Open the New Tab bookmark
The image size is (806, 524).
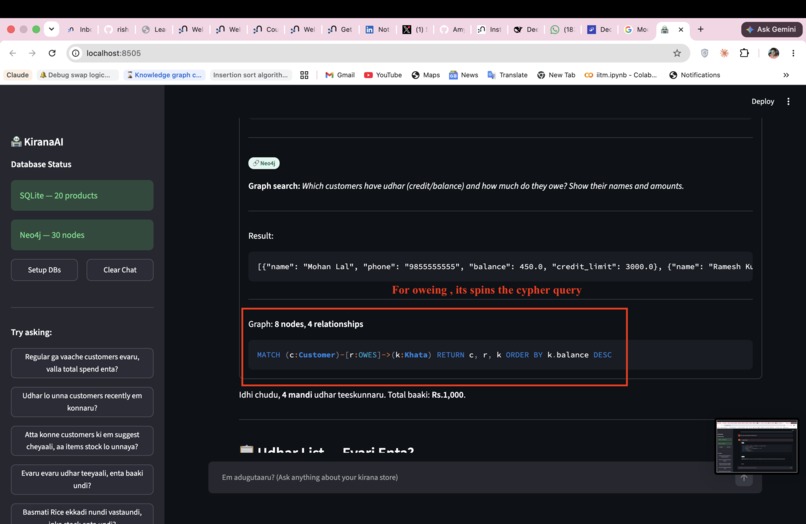[556, 75]
